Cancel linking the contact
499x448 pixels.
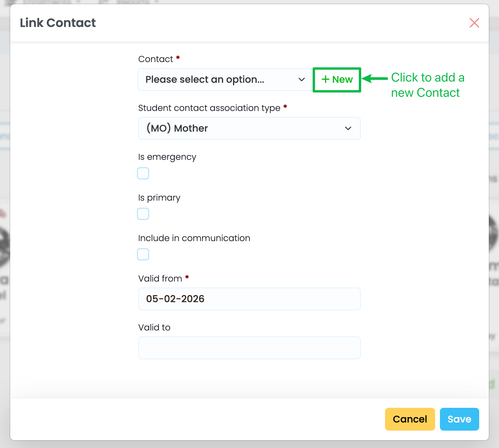410,419
